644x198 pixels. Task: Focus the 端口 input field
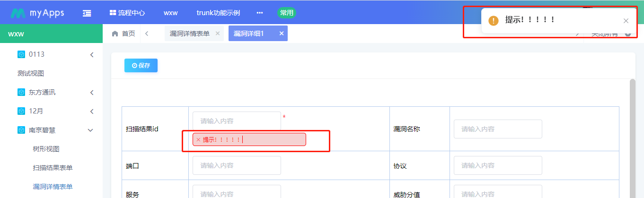point(237,165)
